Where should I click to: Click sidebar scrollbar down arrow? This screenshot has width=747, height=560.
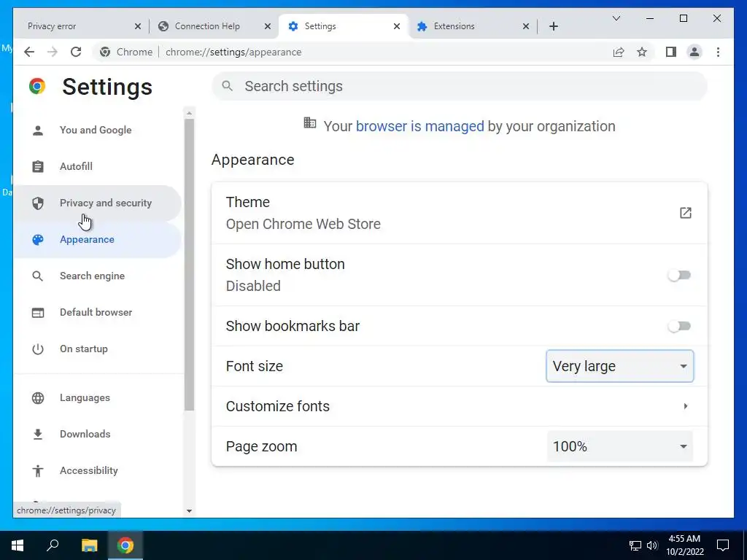(x=189, y=511)
